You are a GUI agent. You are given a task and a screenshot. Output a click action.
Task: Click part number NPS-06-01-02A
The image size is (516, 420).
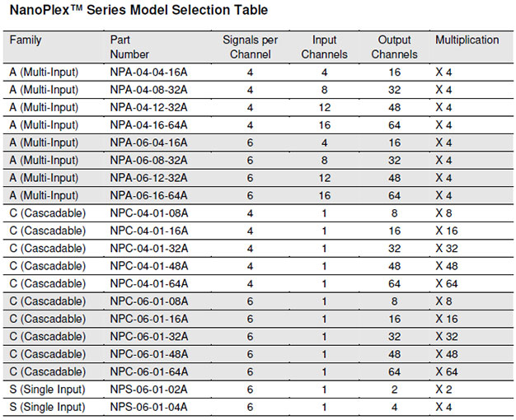[148, 389]
